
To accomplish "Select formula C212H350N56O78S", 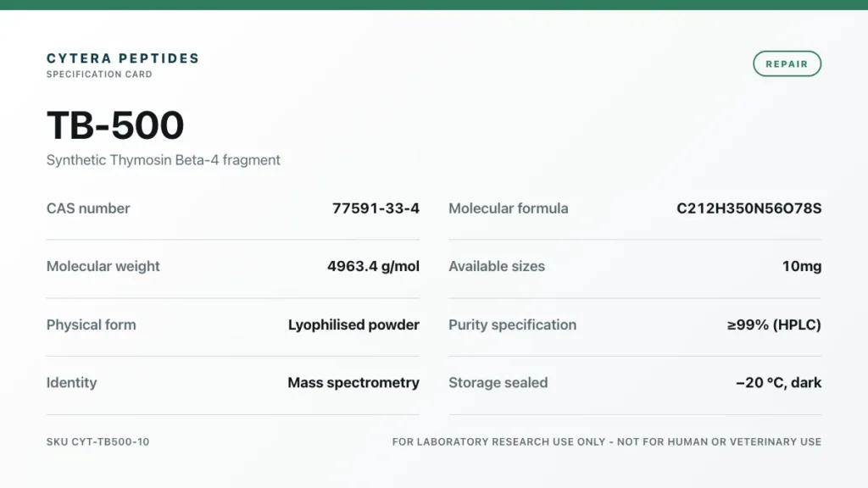I will point(749,208).
